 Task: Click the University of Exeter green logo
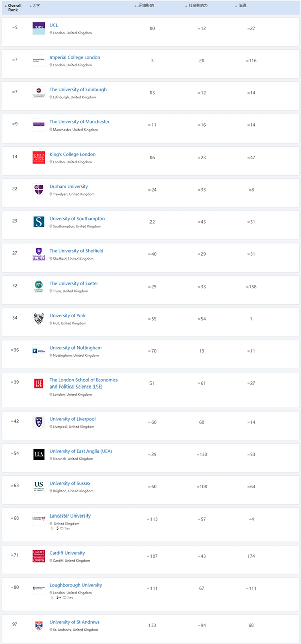(x=39, y=287)
